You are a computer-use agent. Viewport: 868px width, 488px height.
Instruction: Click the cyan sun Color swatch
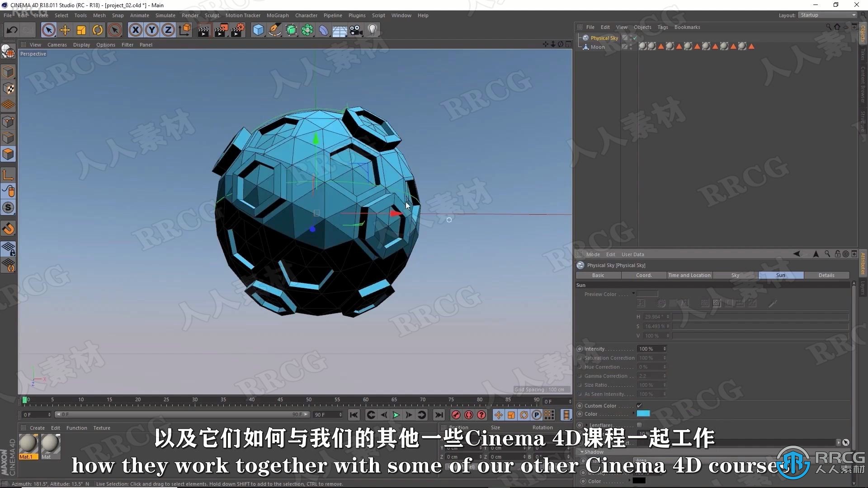click(643, 413)
